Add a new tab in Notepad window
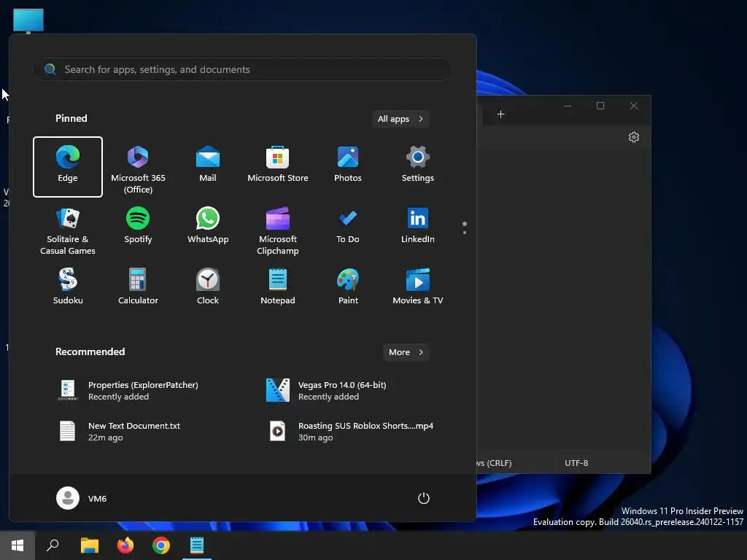The width and height of the screenshot is (747, 560). click(500, 114)
